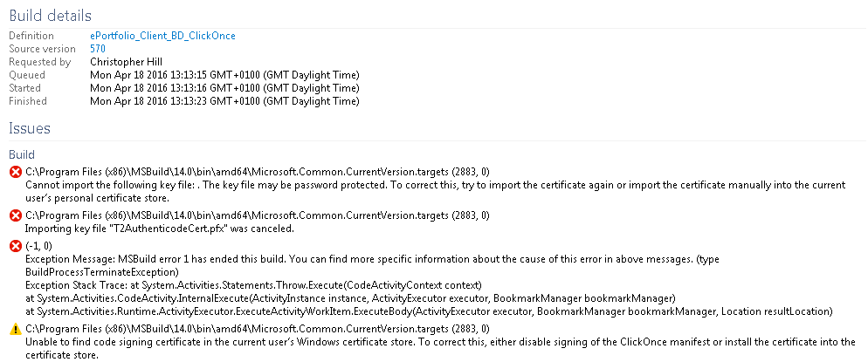Viewport: 868px width, 362px height.
Task: Click source version 570 link
Action: 98,49
